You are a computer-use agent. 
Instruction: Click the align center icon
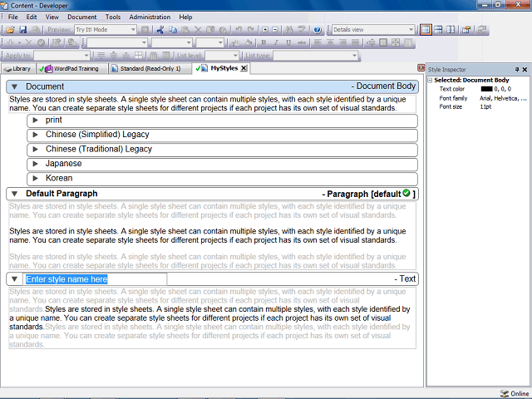[x=330, y=42]
